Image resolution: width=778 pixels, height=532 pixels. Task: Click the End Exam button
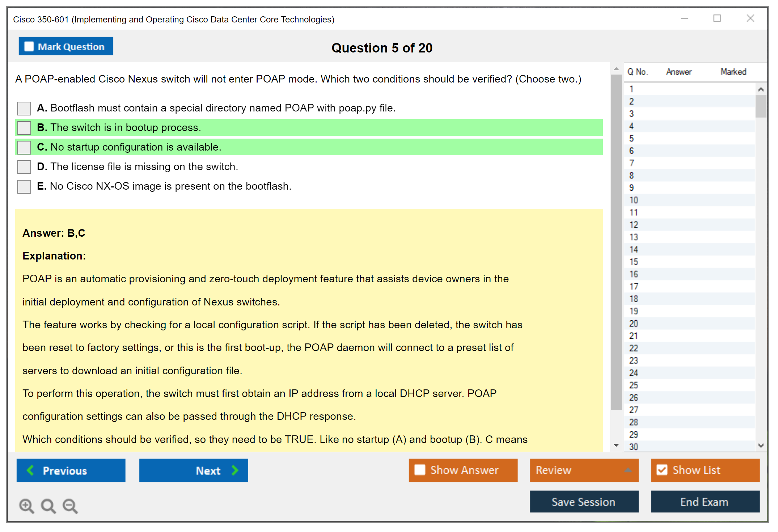tap(705, 502)
